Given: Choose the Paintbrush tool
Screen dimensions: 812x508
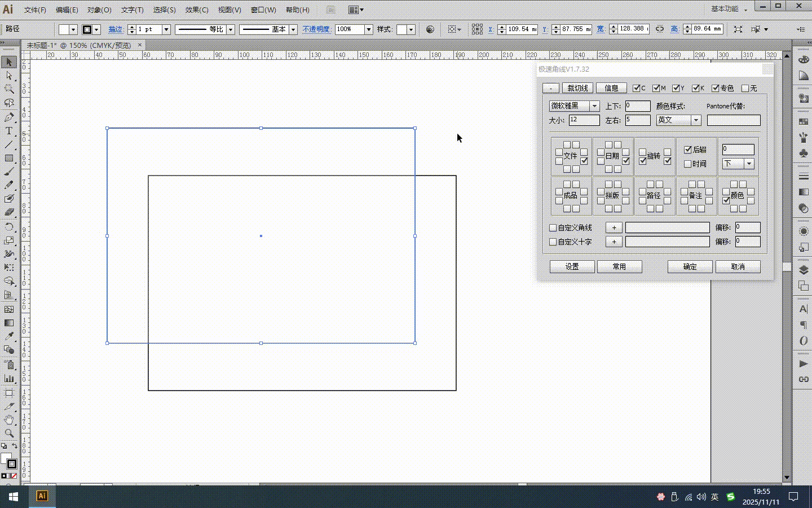Looking at the screenshot, I should pyautogui.click(x=9, y=172).
